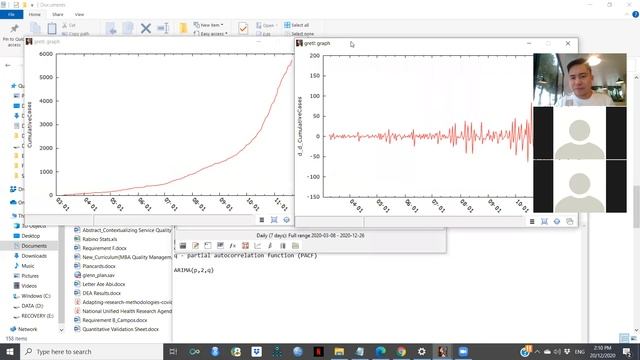Screen dimensions: 640x360
Task: Open the File menu in Explorer
Action: [x=11, y=14]
